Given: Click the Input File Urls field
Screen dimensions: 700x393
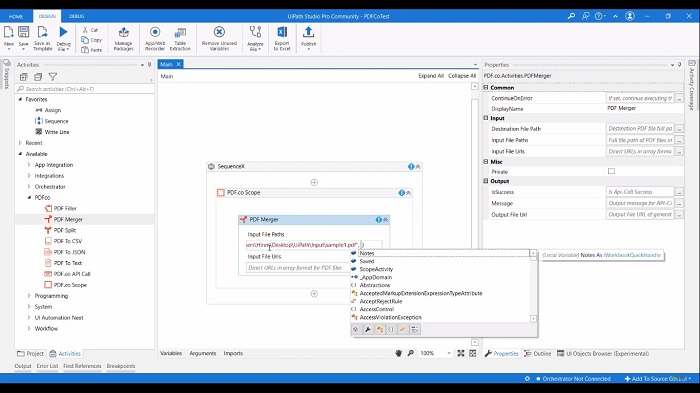Looking at the screenshot, I should click(297, 268).
